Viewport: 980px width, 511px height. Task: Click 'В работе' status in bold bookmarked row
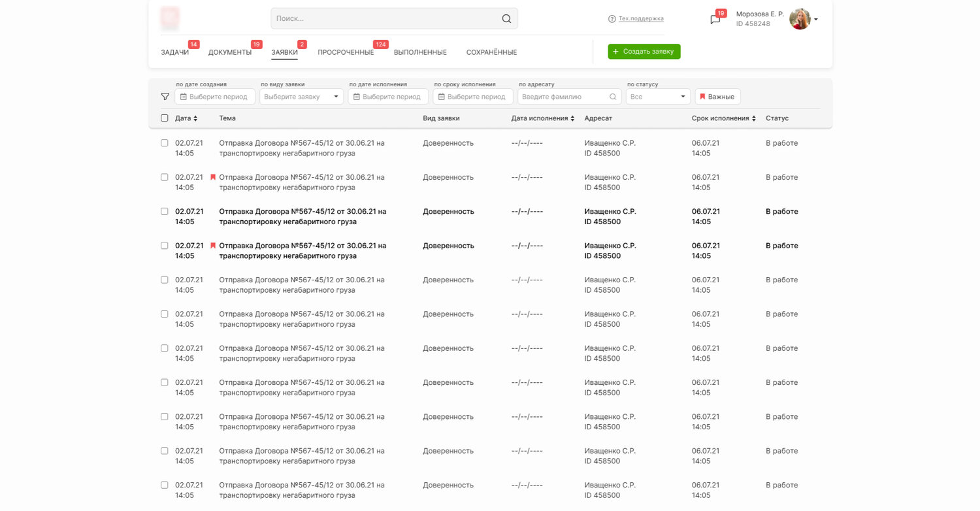782,246
